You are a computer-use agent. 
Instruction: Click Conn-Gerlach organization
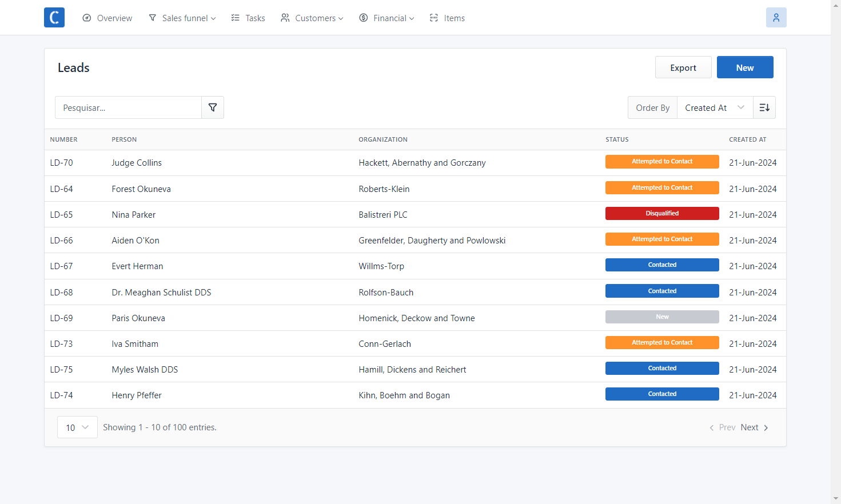[x=385, y=344]
